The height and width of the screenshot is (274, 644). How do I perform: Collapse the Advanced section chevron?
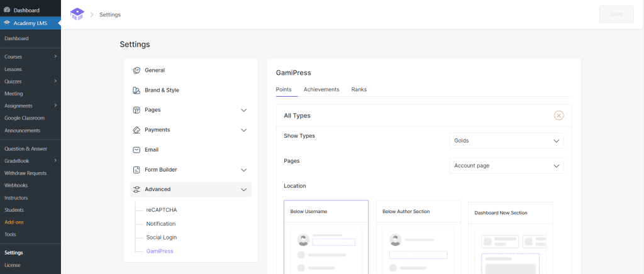[x=243, y=190]
